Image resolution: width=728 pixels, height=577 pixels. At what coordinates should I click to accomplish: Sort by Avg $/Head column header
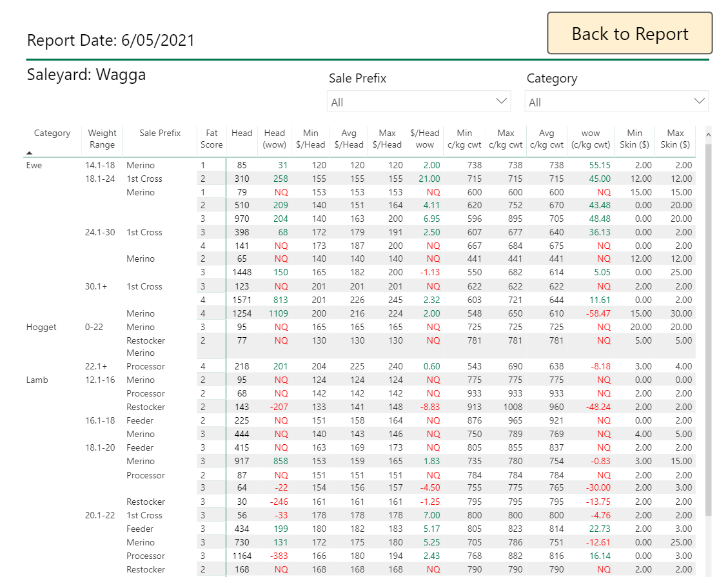[x=349, y=139]
